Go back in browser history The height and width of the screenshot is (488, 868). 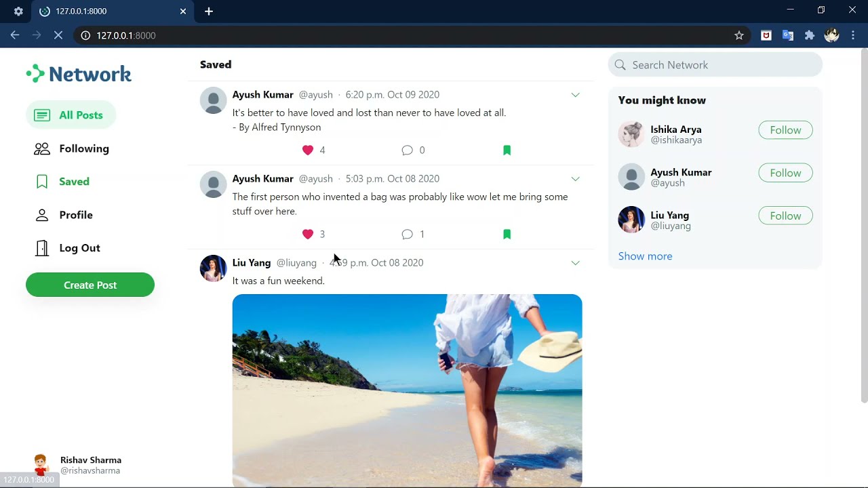tap(15, 35)
